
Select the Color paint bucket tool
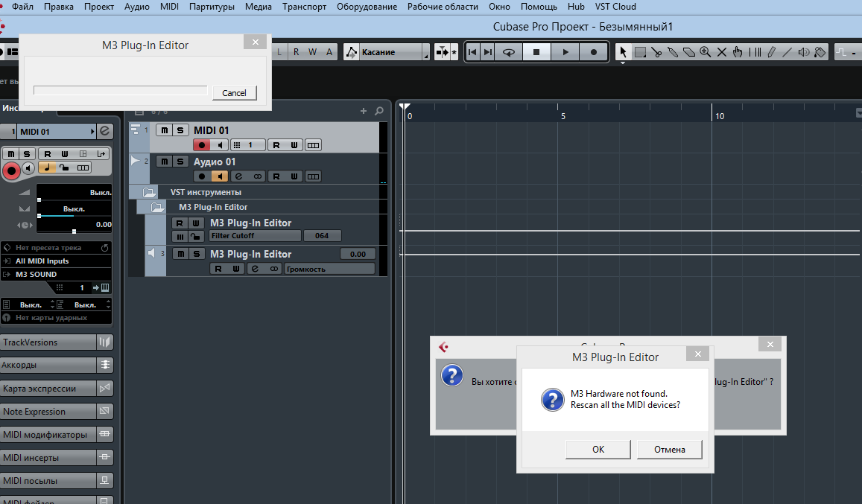click(x=820, y=52)
